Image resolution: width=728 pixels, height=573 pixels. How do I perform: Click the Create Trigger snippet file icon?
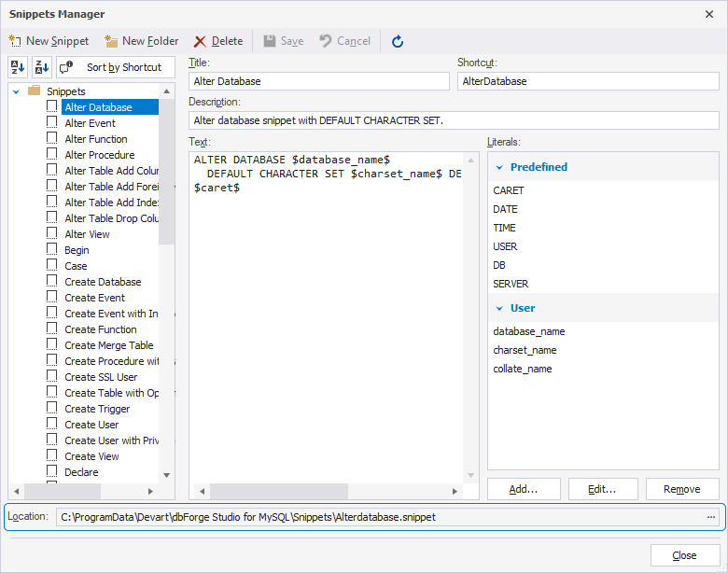52,408
